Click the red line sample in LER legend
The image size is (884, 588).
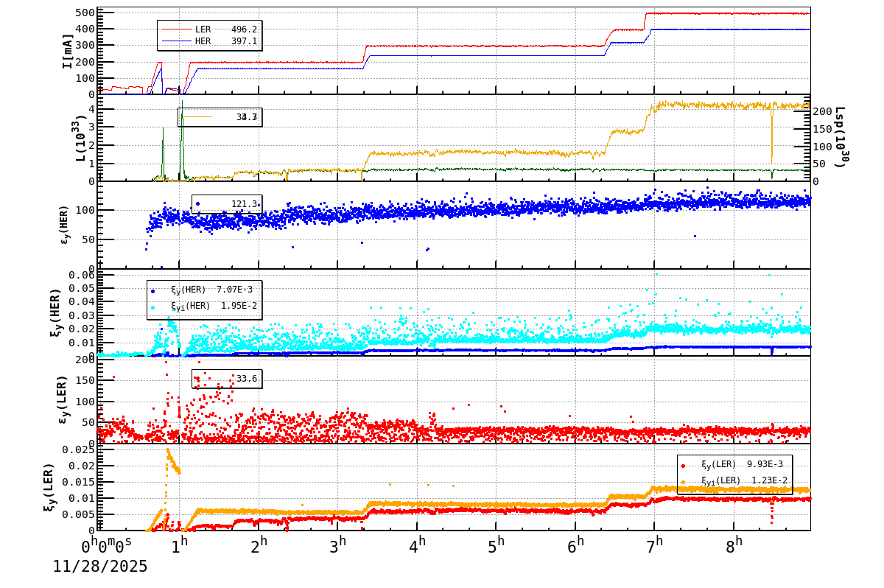click(x=176, y=29)
